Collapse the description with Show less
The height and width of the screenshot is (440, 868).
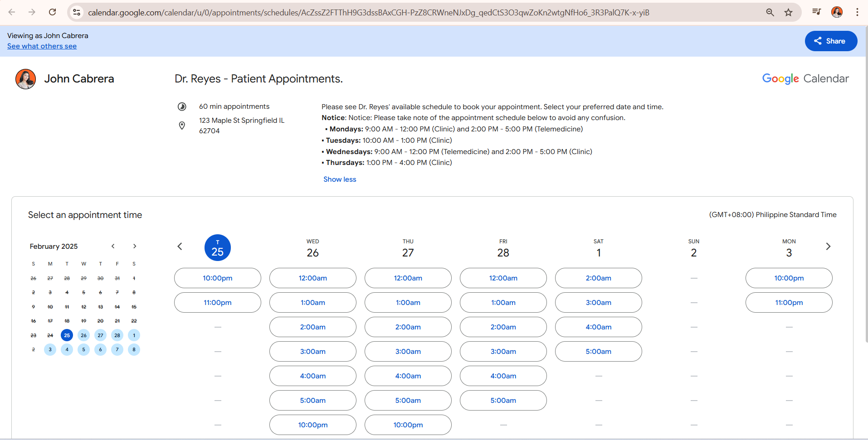pos(340,179)
